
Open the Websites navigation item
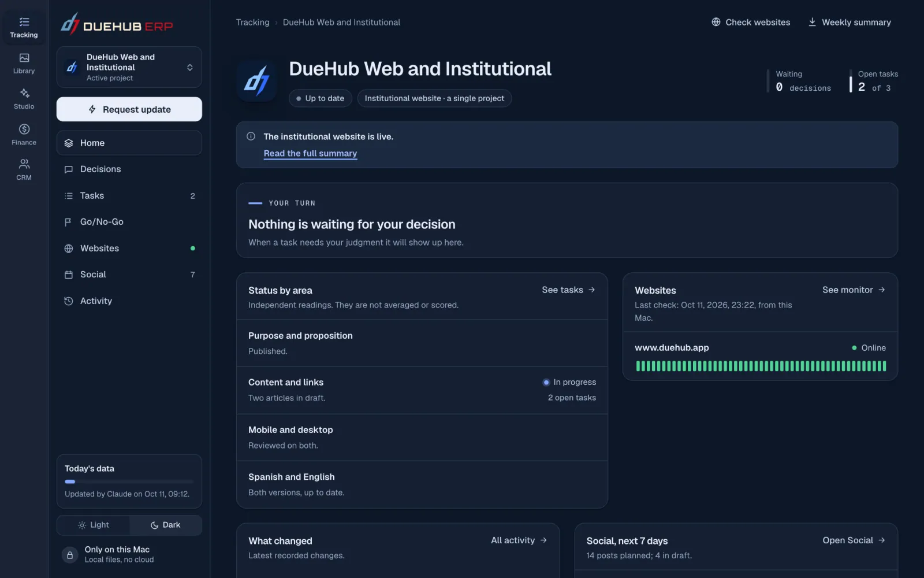(129, 249)
